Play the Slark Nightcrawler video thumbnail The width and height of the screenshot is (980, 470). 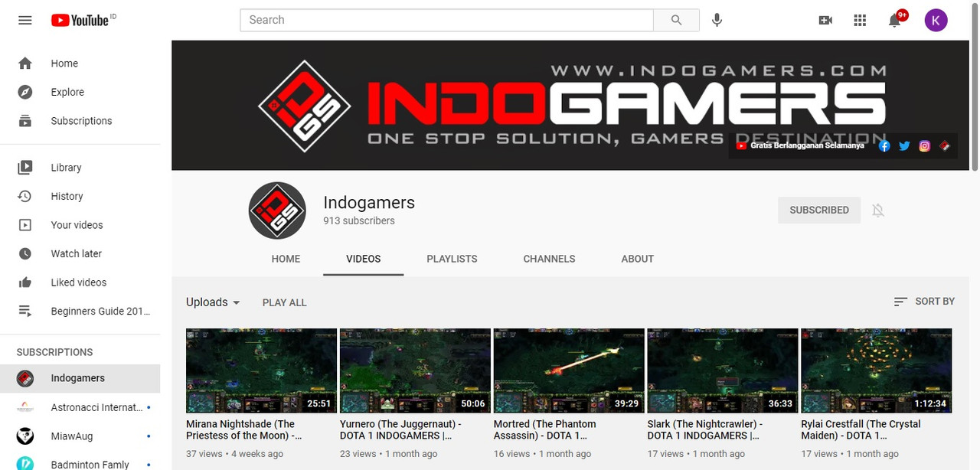[x=723, y=370]
